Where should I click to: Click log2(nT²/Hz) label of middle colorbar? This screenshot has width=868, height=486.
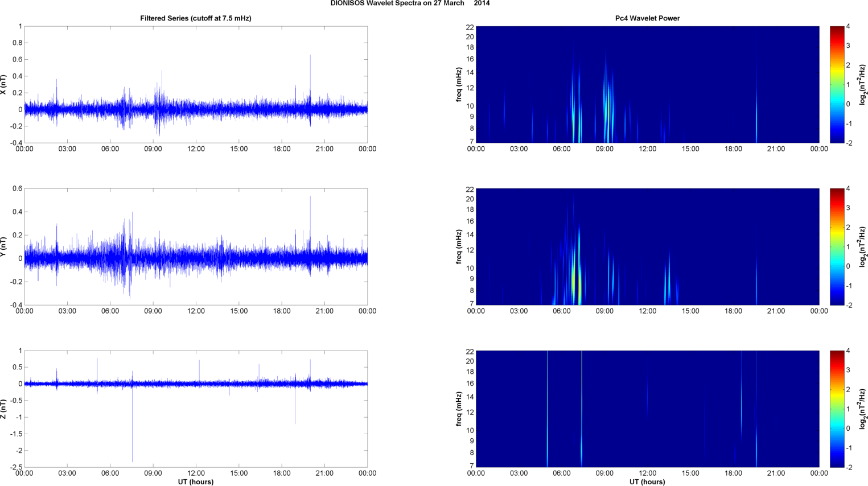pyautogui.click(x=863, y=247)
